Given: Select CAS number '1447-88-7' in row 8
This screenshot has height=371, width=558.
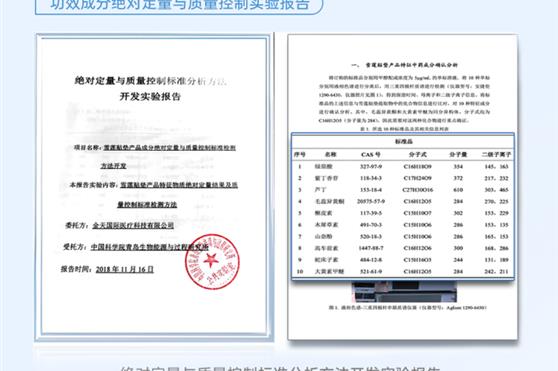Looking at the screenshot, I should pyautogui.click(x=371, y=248).
